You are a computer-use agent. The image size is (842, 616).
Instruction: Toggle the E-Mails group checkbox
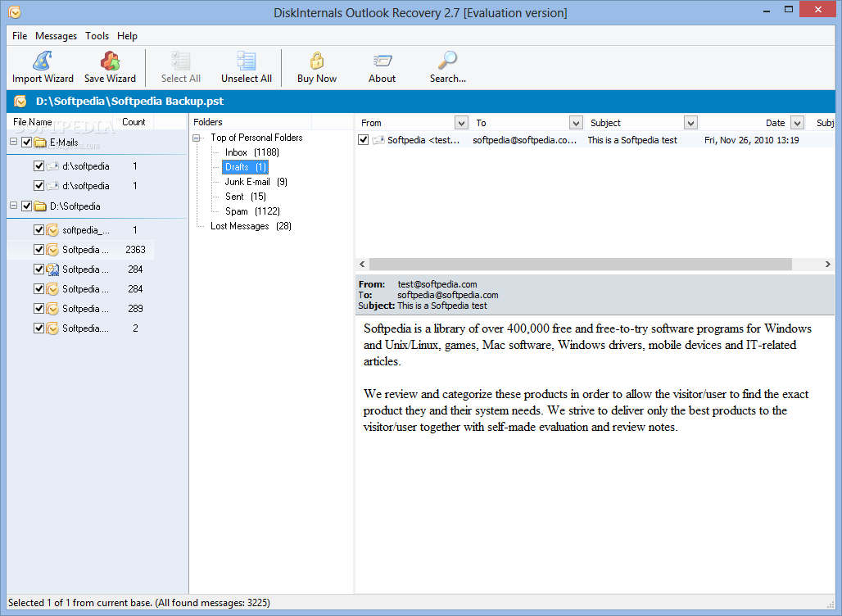tap(27, 143)
